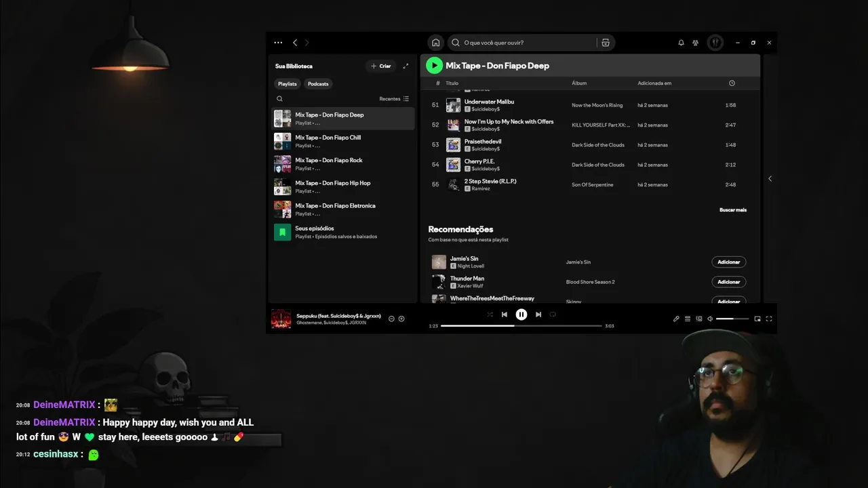Open Seus episódios in the library
The width and height of the screenshot is (868, 488).
point(343,232)
